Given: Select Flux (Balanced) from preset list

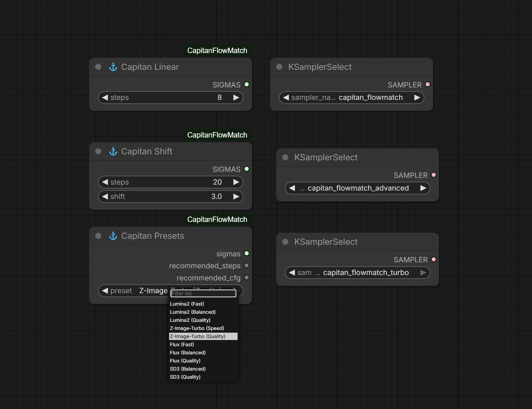Looking at the screenshot, I should pos(188,353).
